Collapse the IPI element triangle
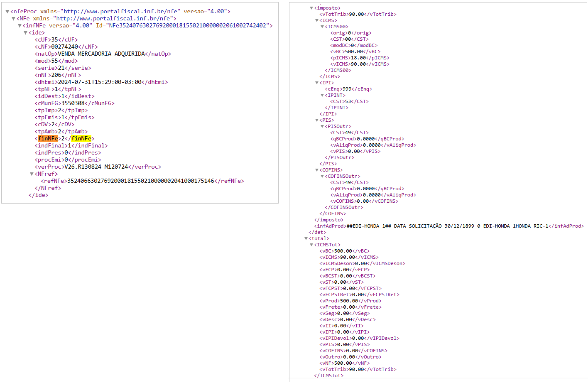This screenshot has width=588, height=383. (317, 83)
